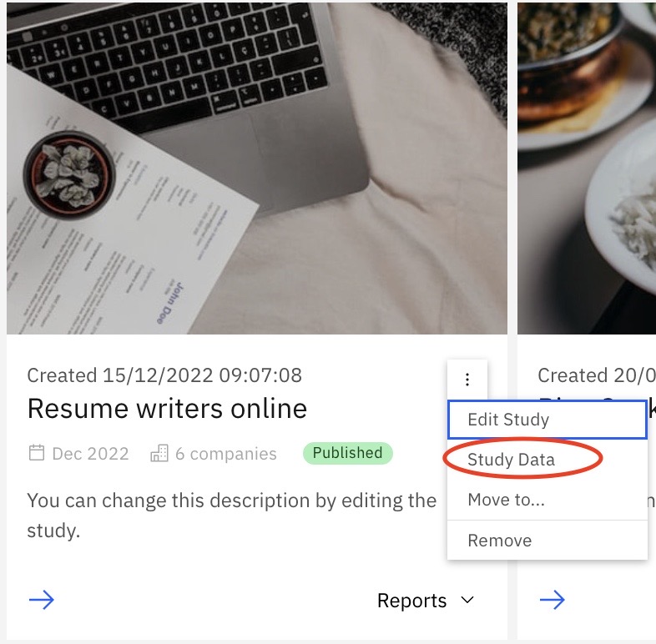Click the Dec 2022 date label

90,454
